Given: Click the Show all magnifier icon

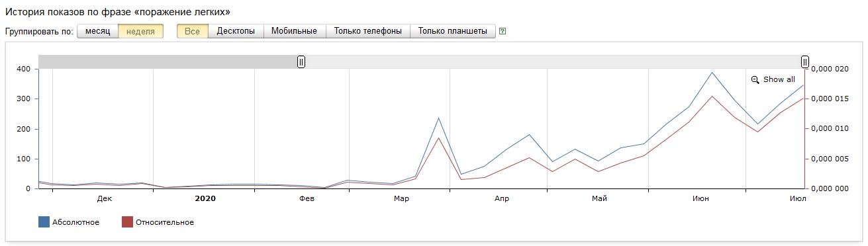Looking at the screenshot, I should (x=755, y=80).
